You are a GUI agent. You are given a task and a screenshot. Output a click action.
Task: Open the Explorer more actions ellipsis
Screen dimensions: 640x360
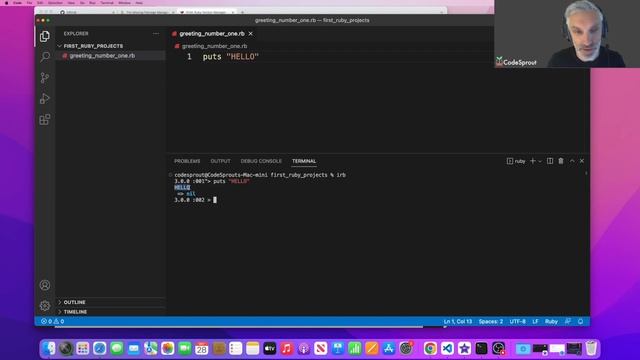coord(156,33)
